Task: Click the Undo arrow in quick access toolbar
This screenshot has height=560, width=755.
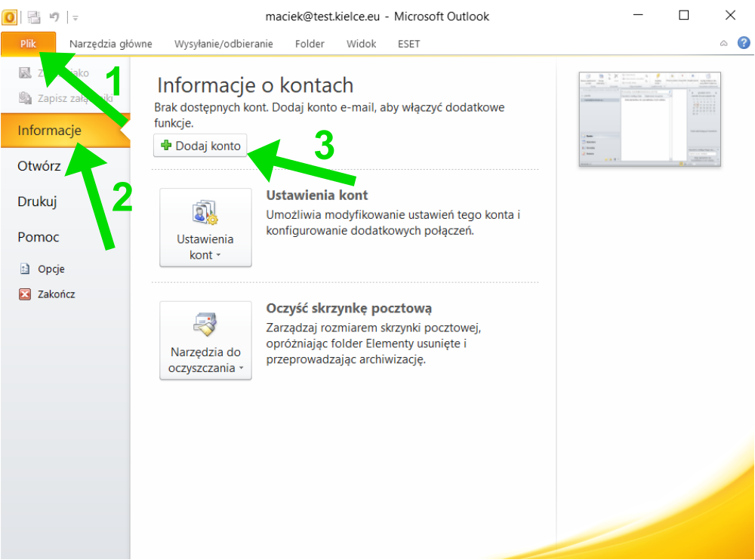Action: [x=54, y=16]
